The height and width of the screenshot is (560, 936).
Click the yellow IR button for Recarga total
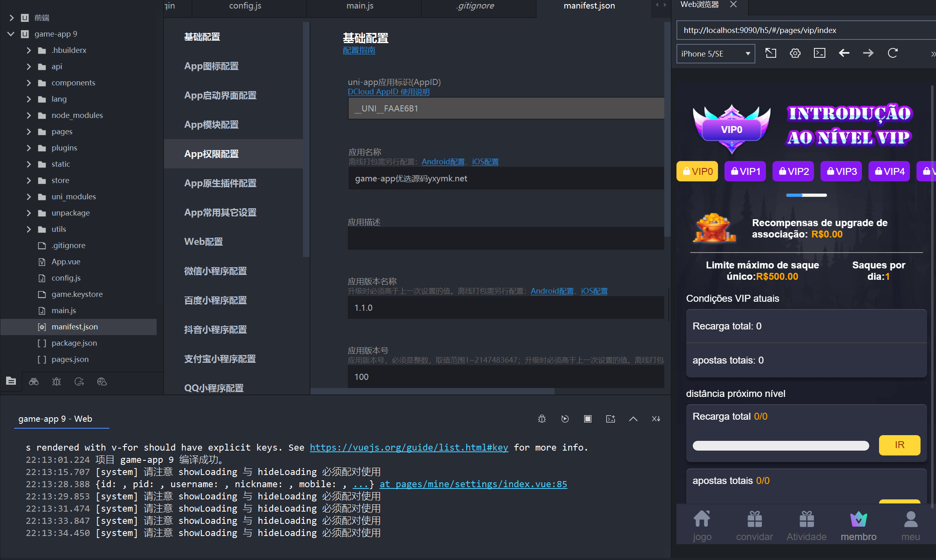pyautogui.click(x=899, y=445)
